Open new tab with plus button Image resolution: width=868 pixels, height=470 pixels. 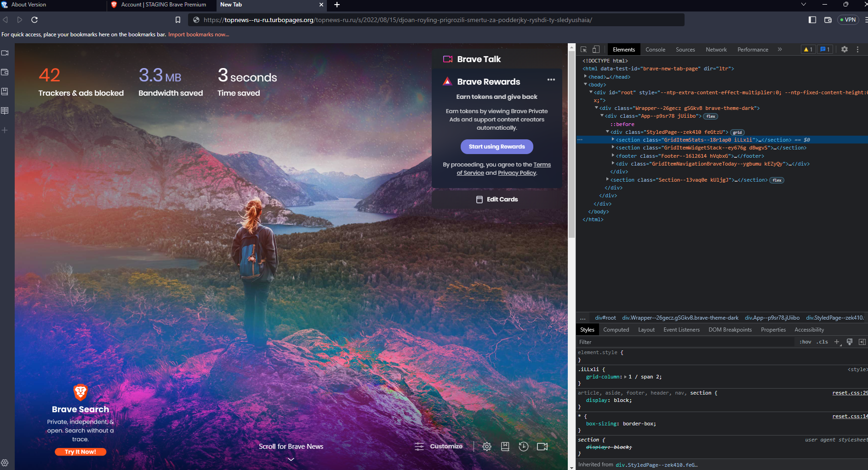[337, 5]
